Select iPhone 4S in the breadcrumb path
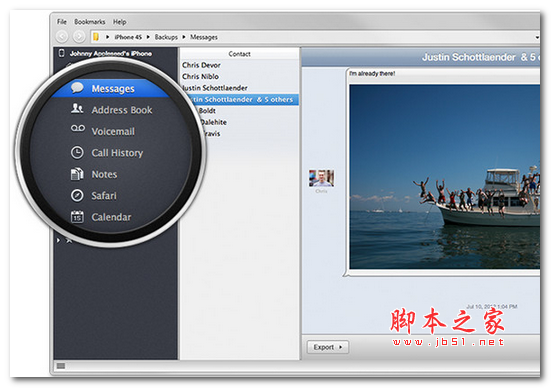The height and width of the screenshot is (388, 551). 128,37
